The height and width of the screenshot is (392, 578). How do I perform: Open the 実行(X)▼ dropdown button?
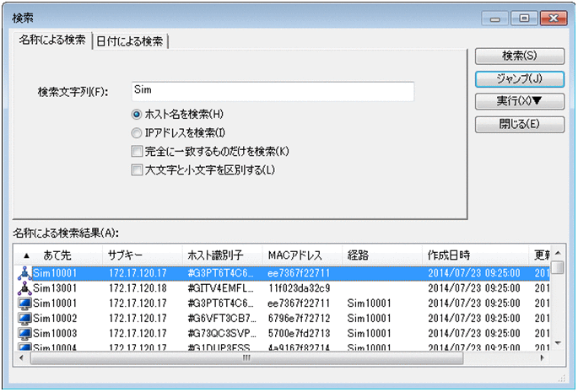click(x=520, y=101)
